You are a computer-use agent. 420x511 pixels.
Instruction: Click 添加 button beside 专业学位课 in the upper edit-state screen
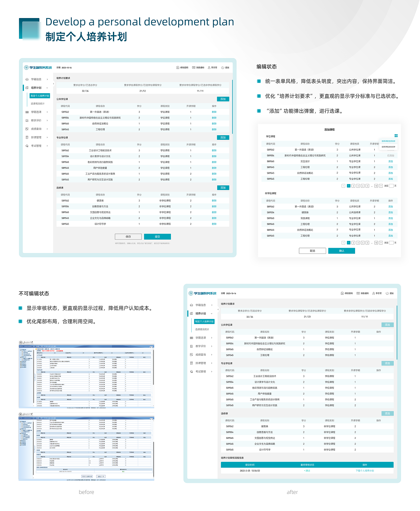coord(223,138)
